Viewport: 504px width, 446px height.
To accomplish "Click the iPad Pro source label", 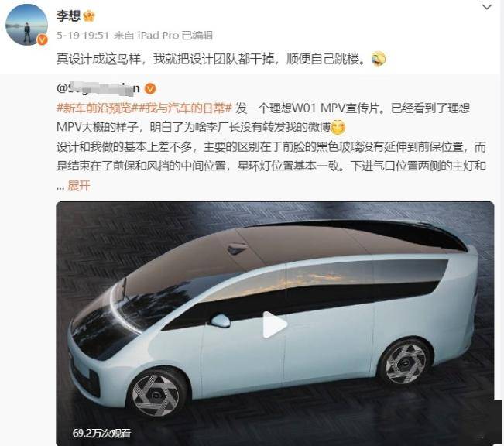I will point(158,35).
